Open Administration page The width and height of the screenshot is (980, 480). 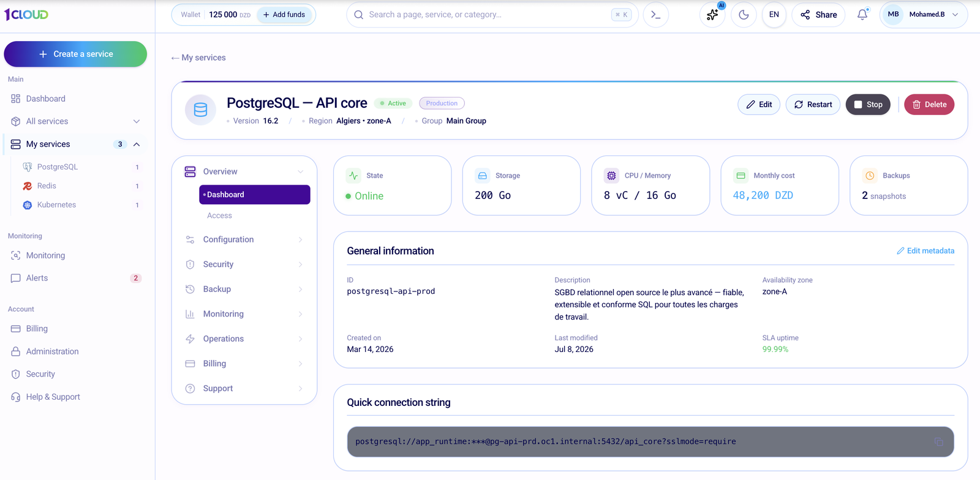point(52,351)
